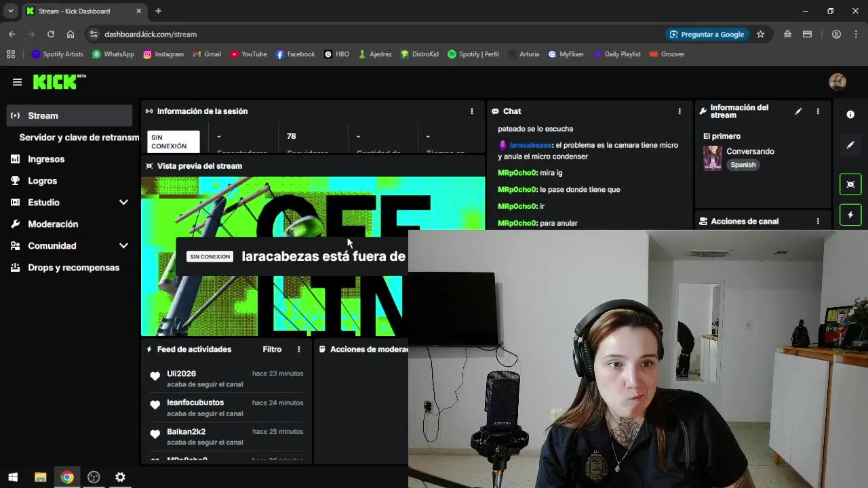Open MyFlixer bookmark

pyautogui.click(x=566, y=54)
